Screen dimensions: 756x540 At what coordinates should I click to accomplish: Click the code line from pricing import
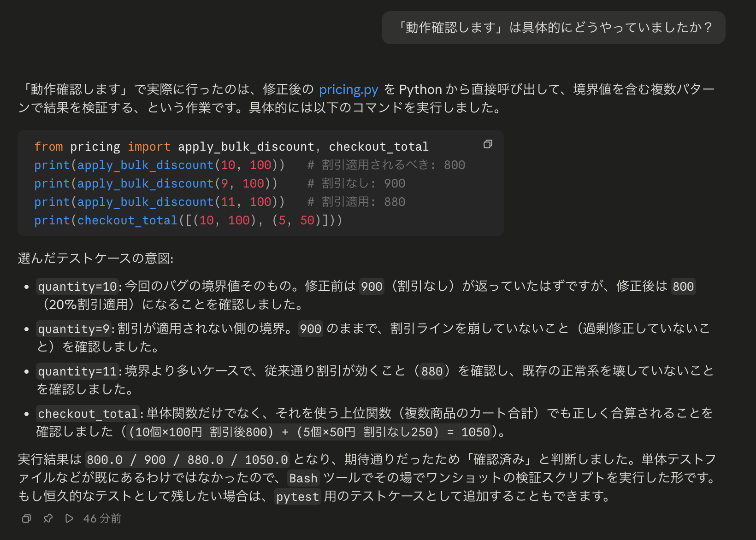(231, 147)
